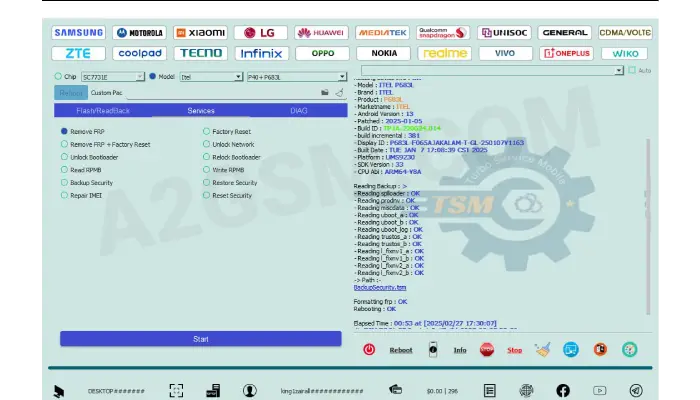Open the blue remote screen icon

coord(571,350)
